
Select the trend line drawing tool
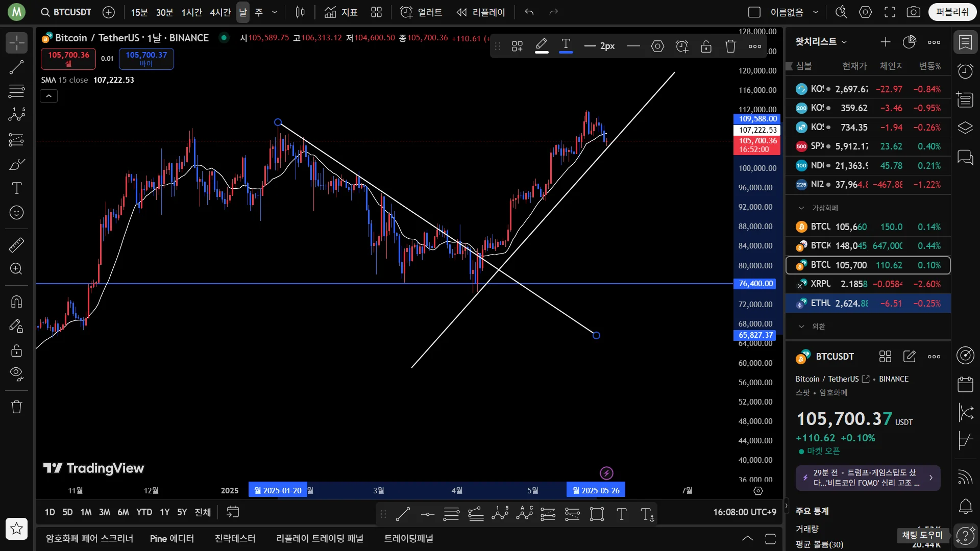coord(16,67)
